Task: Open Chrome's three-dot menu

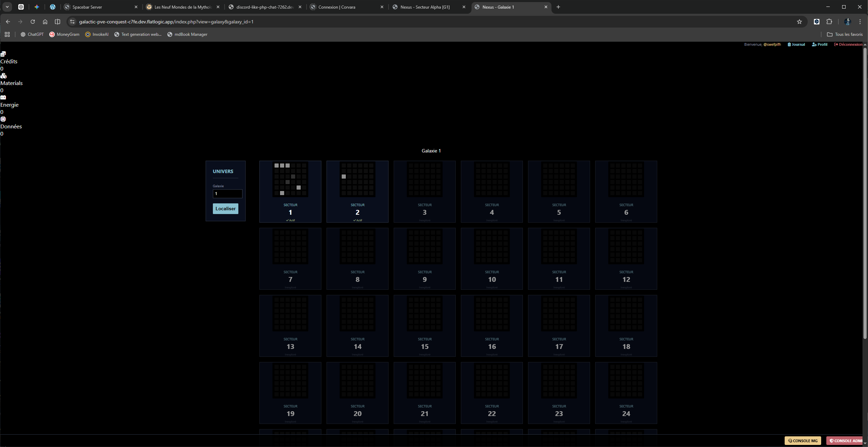Action: [x=860, y=22]
